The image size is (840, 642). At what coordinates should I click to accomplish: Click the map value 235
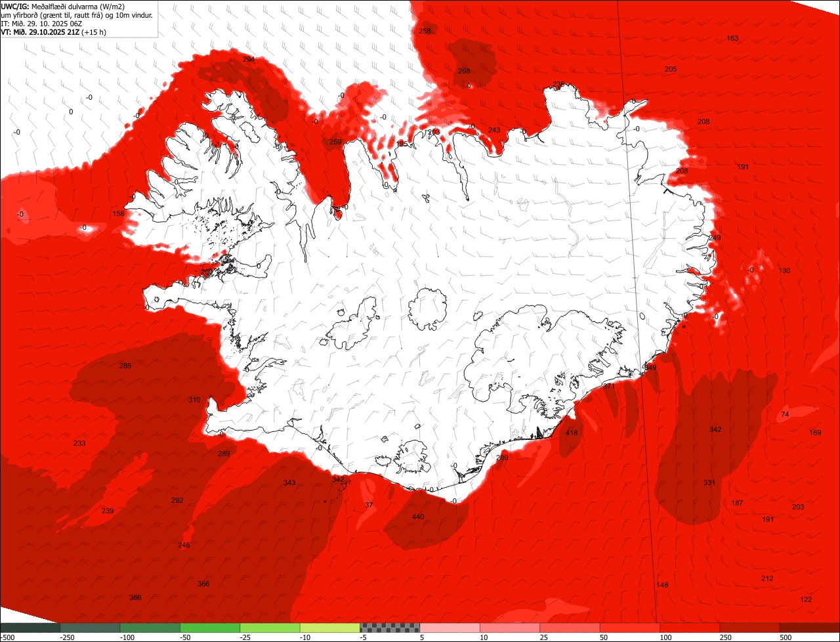click(x=558, y=84)
